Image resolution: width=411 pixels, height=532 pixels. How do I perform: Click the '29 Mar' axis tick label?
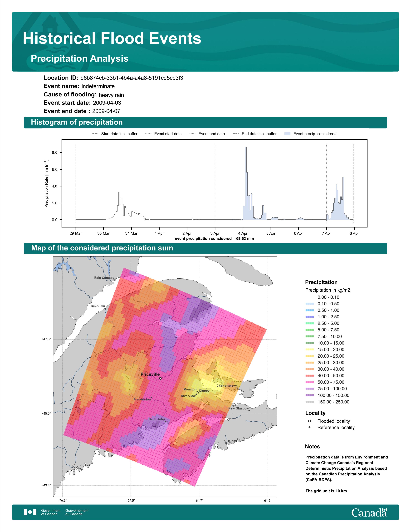point(76,233)
